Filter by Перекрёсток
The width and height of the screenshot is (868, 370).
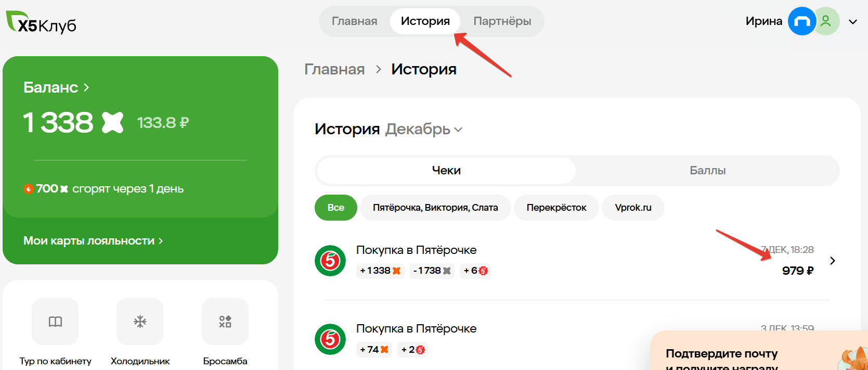pos(556,208)
